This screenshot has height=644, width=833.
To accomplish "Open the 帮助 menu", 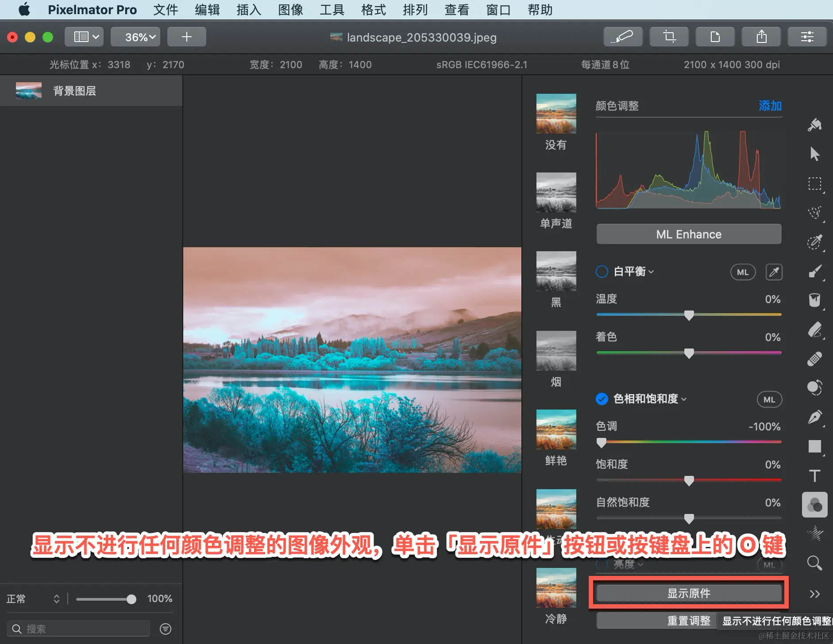I will pyautogui.click(x=540, y=10).
